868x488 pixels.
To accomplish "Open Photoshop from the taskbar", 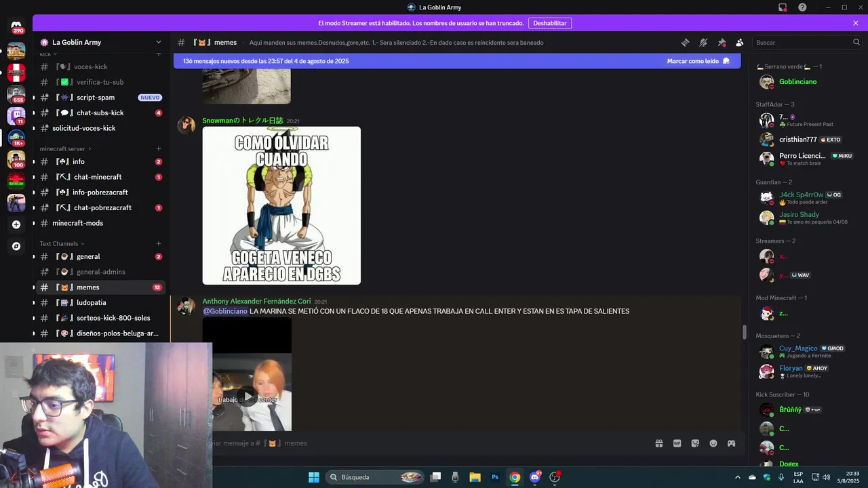I will point(495,477).
